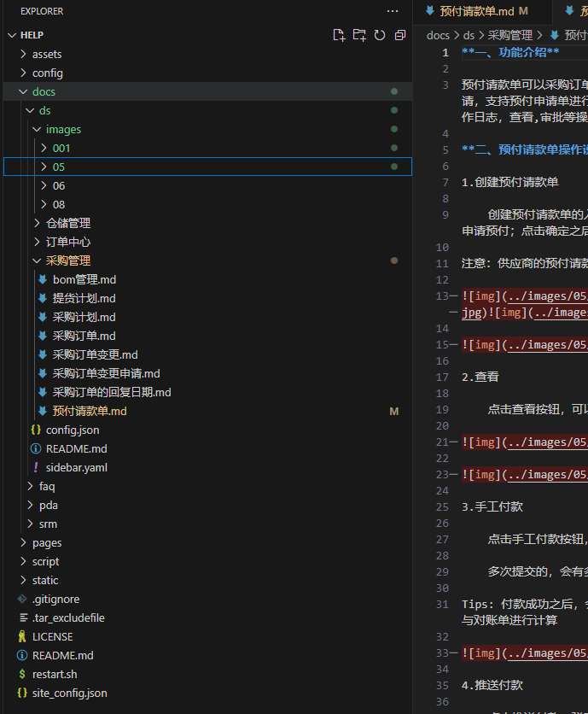The height and width of the screenshot is (714, 588).
Task: Expand the 仓储管理 folder
Action: point(67,223)
